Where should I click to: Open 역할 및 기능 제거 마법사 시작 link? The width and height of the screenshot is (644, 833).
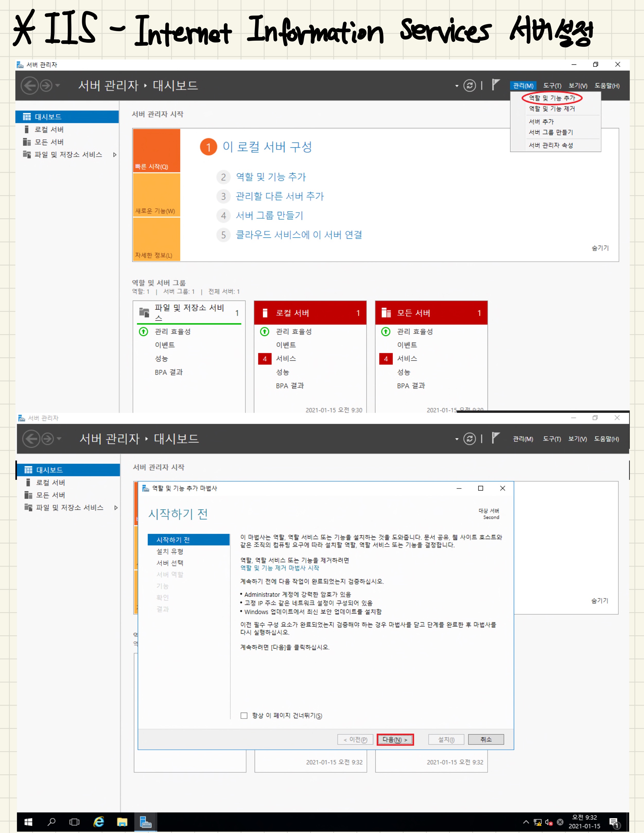pos(280,568)
